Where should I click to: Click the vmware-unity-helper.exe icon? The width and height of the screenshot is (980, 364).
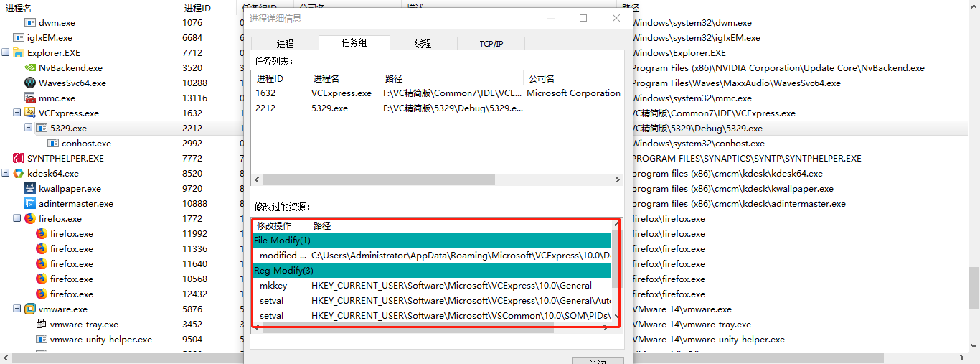click(41, 340)
